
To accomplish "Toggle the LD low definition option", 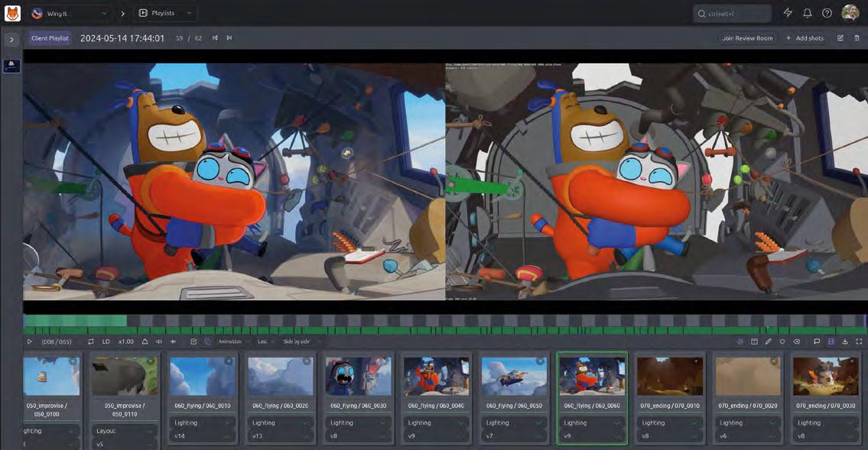I will coord(106,342).
